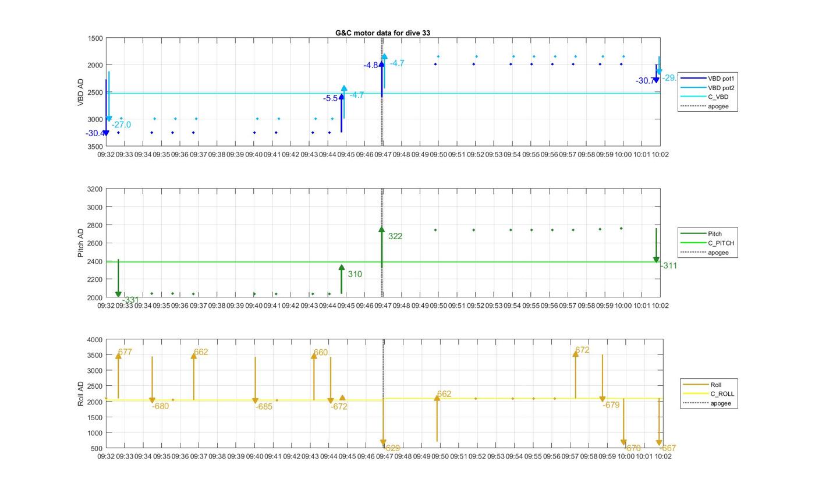Screen dimensions: 815x504
Task: Click the '500' tick on Roll axis
Action: tap(97, 449)
